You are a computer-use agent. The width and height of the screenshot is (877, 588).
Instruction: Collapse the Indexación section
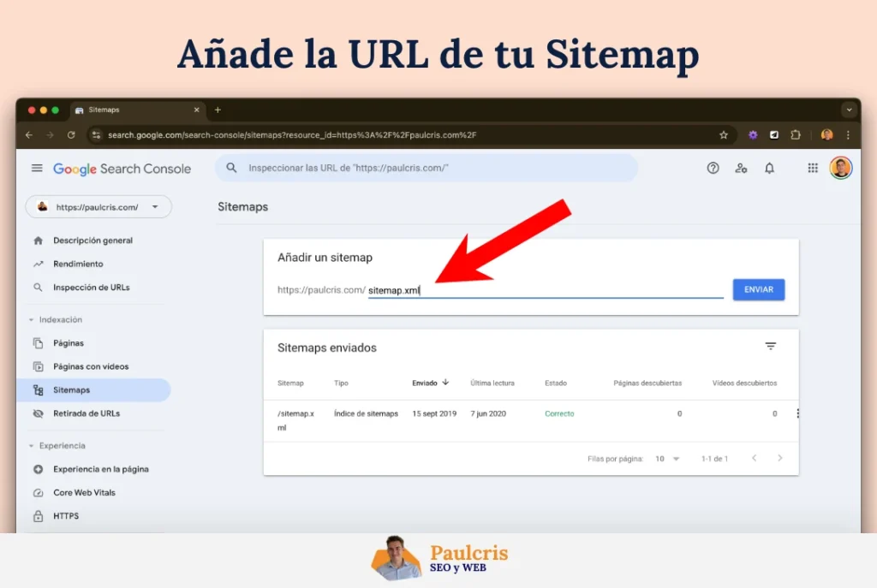point(33,320)
